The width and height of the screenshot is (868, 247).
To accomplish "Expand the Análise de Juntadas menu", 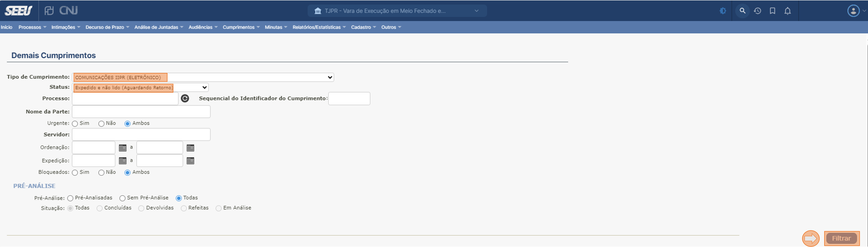I will pyautogui.click(x=159, y=27).
